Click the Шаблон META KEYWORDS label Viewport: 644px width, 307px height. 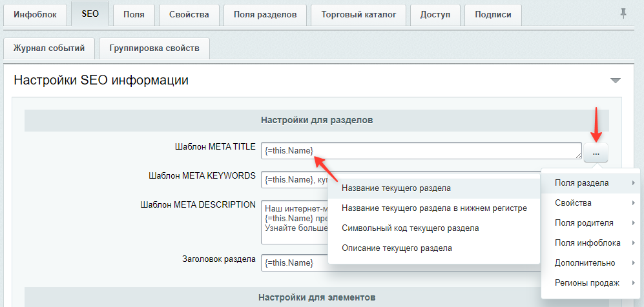(202, 176)
